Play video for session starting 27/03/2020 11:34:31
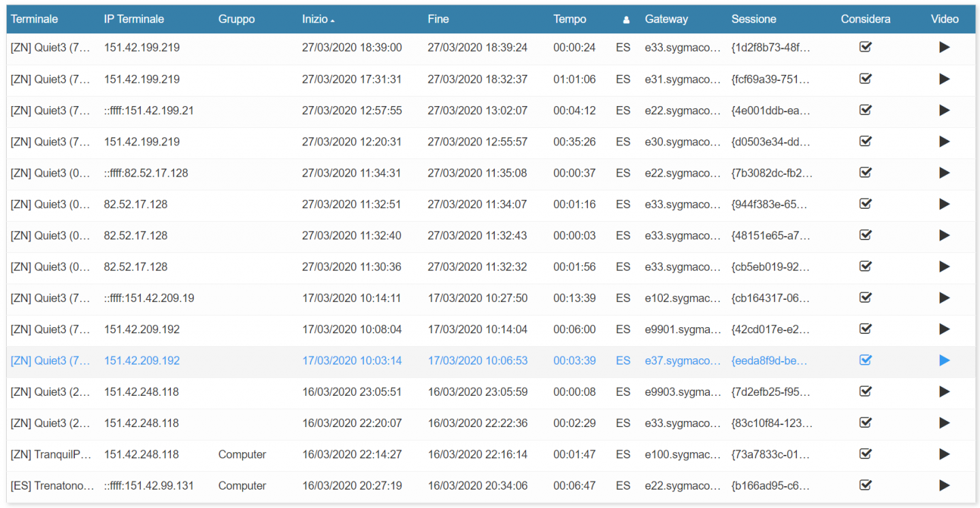The width and height of the screenshot is (980, 508). (944, 173)
